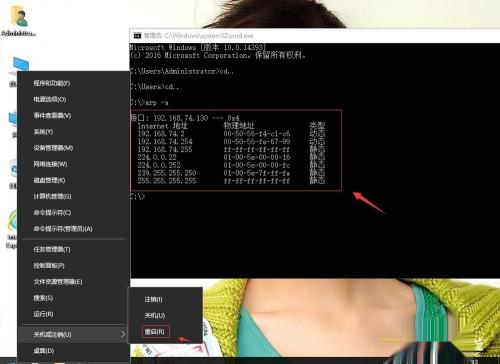Open the Administrator folder desktop icon

pyautogui.click(x=18, y=21)
